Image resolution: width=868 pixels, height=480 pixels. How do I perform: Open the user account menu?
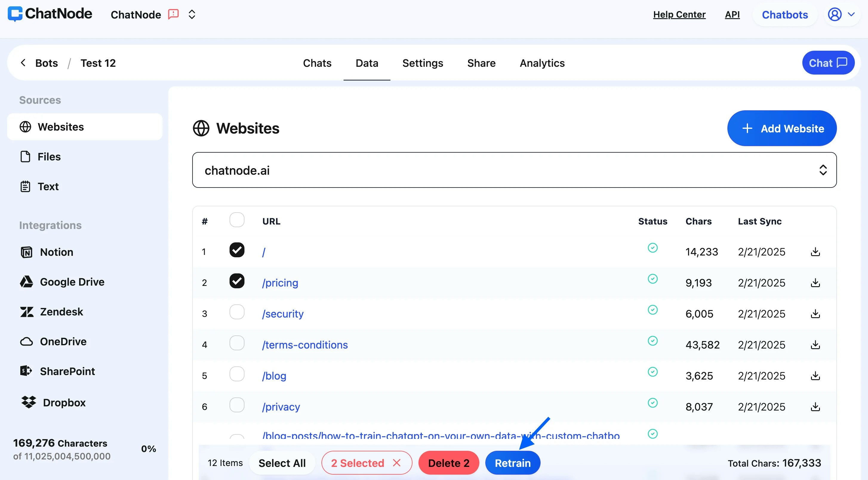click(x=841, y=15)
